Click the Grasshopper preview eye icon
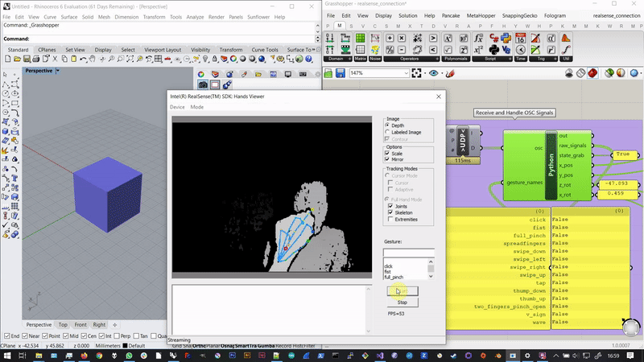The height and width of the screenshot is (362, 644). click(x=436, y=73)
